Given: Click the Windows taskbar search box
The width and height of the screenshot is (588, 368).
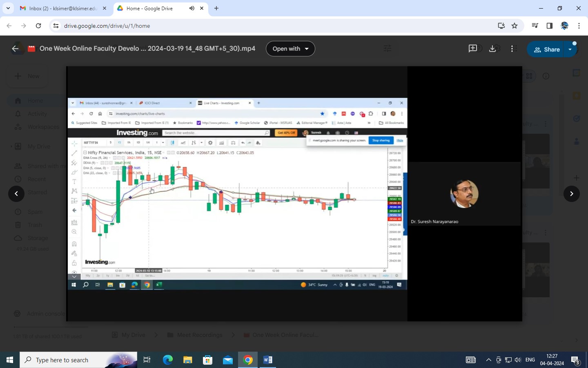Looking at the screenshot, I should 78,360.
